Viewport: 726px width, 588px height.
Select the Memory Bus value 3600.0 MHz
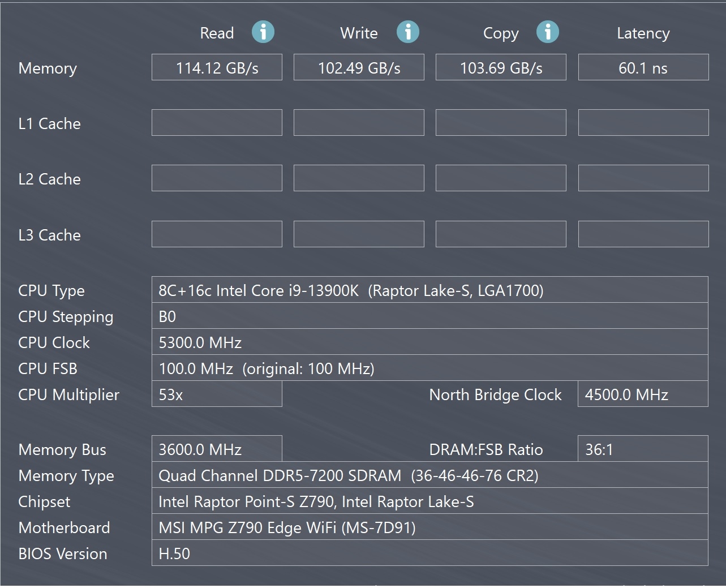(x=217, y=449)
